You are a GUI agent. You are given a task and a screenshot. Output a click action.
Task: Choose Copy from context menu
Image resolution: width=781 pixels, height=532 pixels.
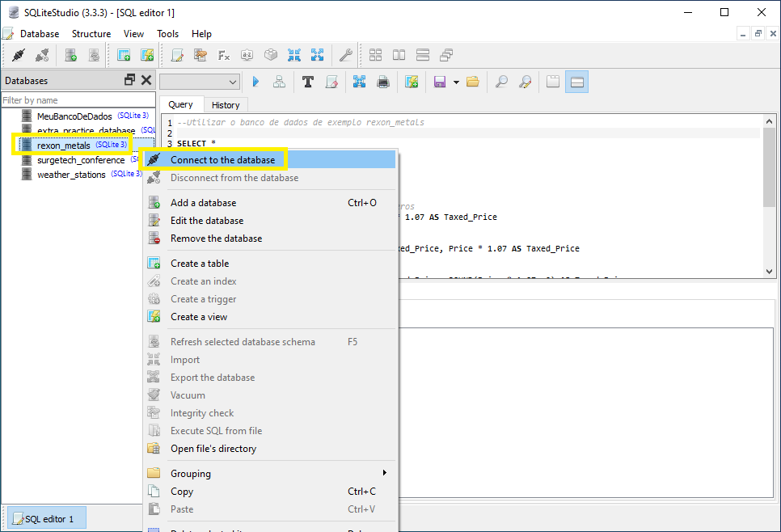click(x=269, y=492)
